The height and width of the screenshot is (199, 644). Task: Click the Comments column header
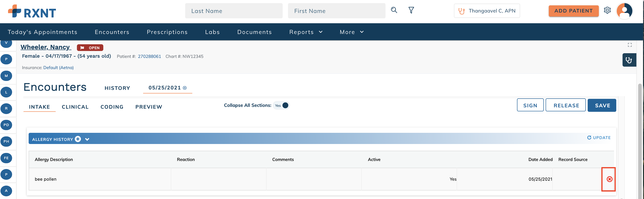pyautogui.click(x=283, y=159)
